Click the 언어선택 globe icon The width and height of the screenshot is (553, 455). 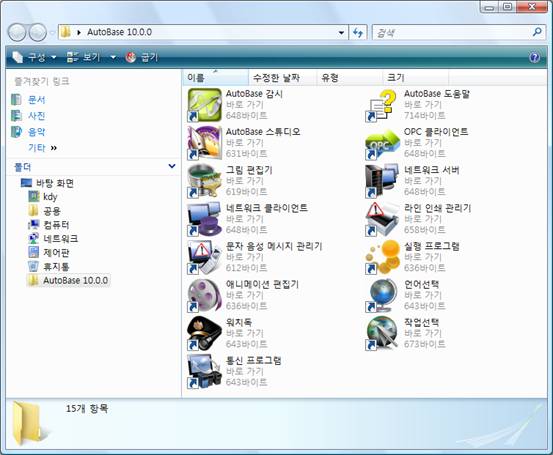tap(383, 295)
